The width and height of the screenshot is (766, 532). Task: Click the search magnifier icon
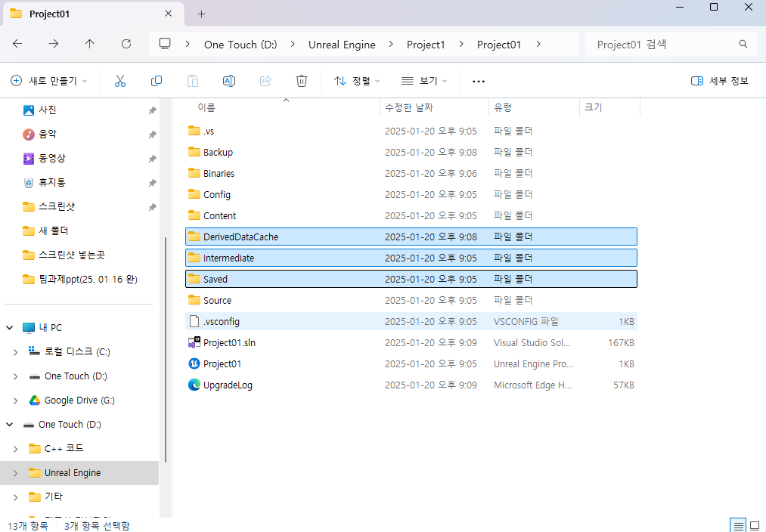click(743, 44)
